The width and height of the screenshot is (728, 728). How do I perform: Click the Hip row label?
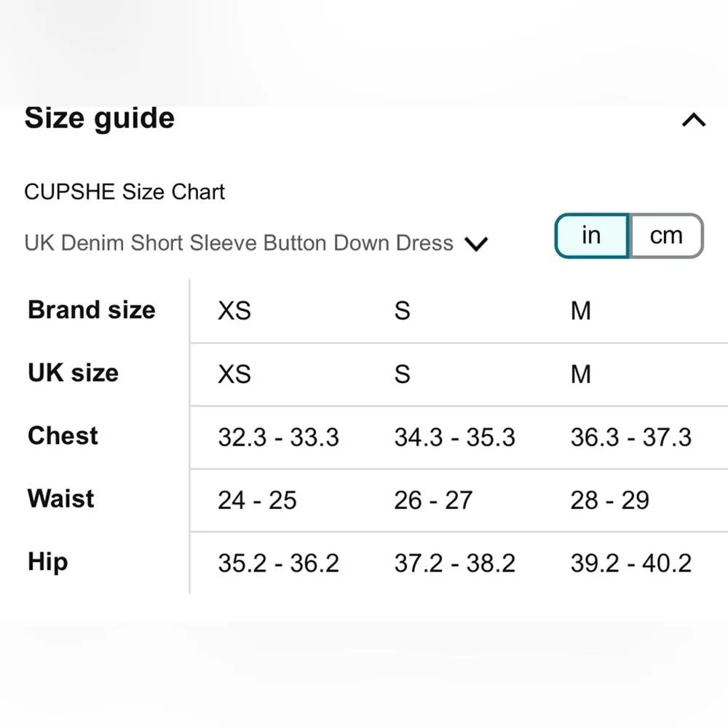click(47, 562)
